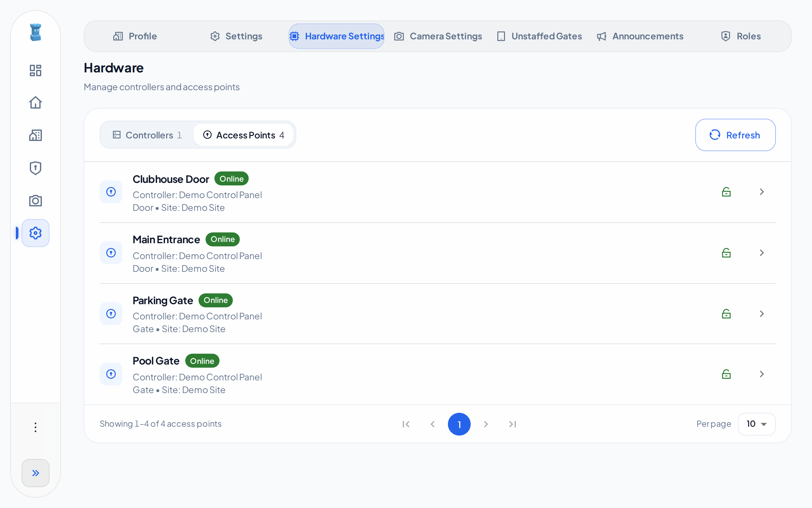This screenshot has height=508, width=812.
Task: Go to the home icon in sidebar
Action: pyautogui.click(x=36, y=103)
